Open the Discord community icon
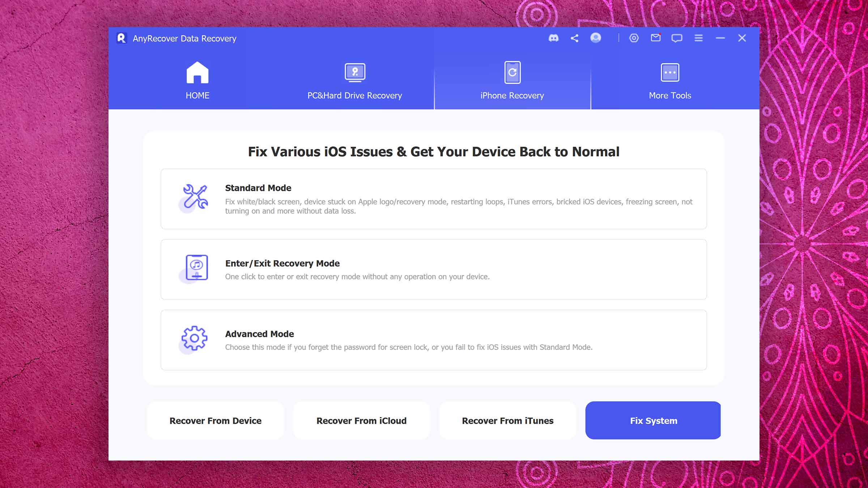The image size is (868, 488). (553, 38)
